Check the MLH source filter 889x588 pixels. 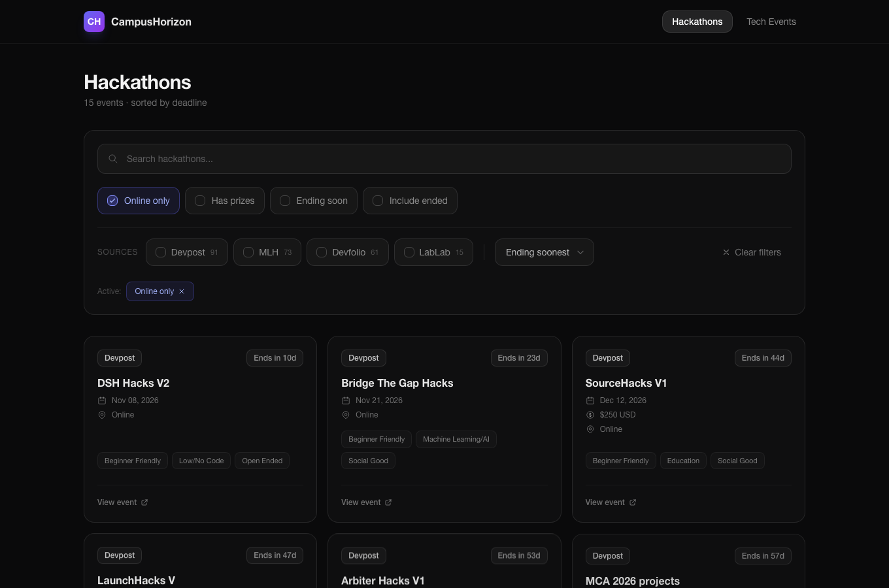click(267, 252)
